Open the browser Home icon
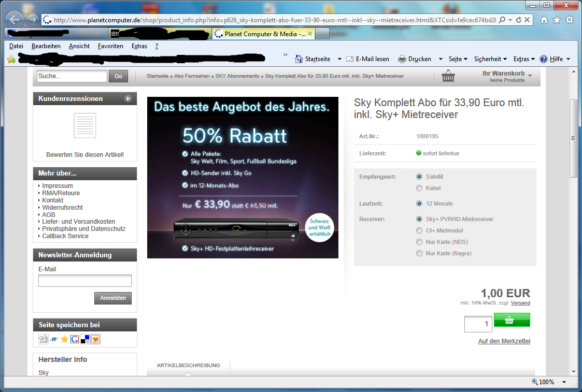Image resolution: width=582 pixels, height=392 pixels. tap(544, 20)
